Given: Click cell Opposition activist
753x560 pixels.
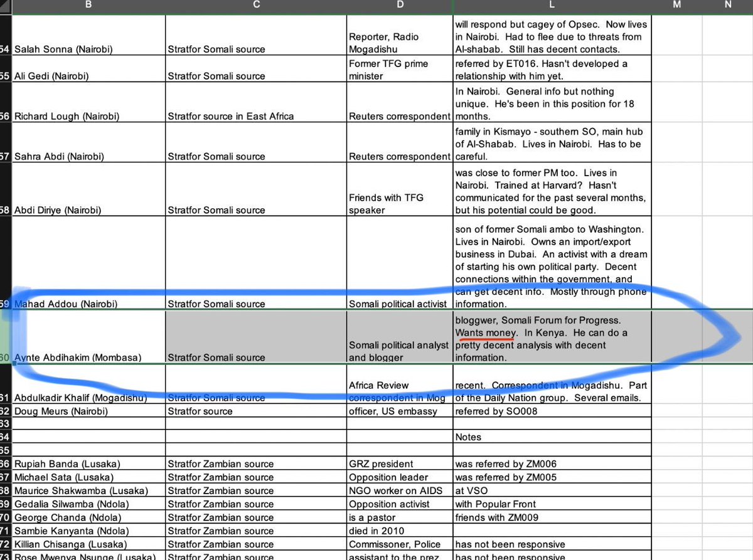Looking at the screenshot, I should [400, 504].
